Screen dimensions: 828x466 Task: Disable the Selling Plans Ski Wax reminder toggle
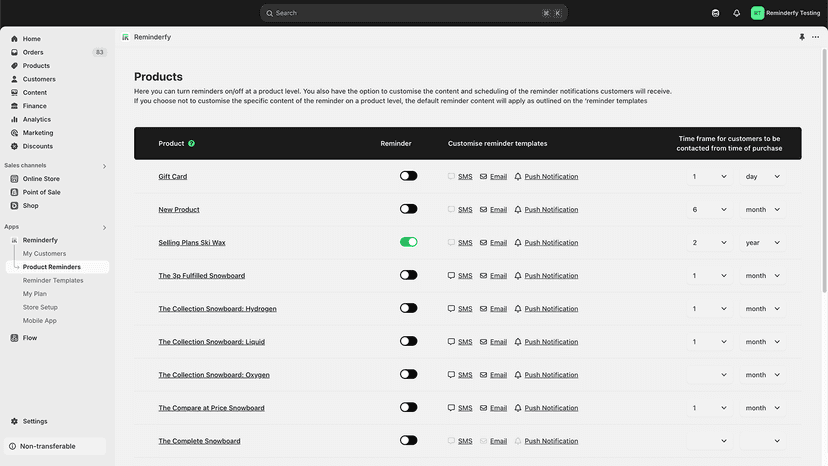coord(408,242)
